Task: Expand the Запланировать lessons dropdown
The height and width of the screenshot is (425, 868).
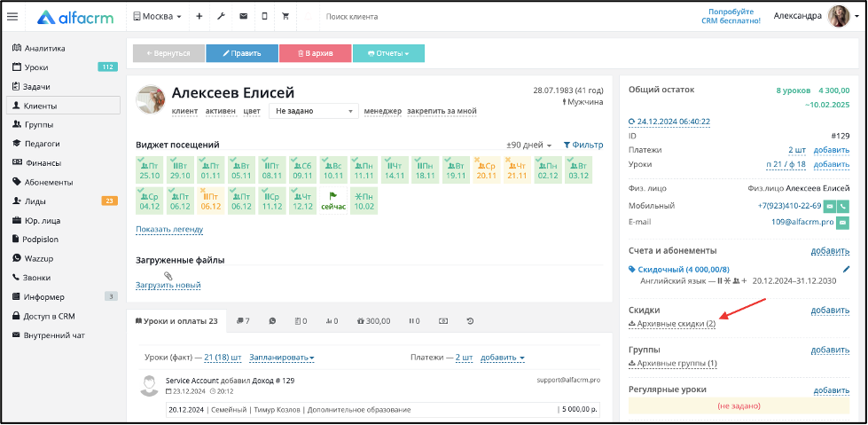Action: tap(282, 358)
